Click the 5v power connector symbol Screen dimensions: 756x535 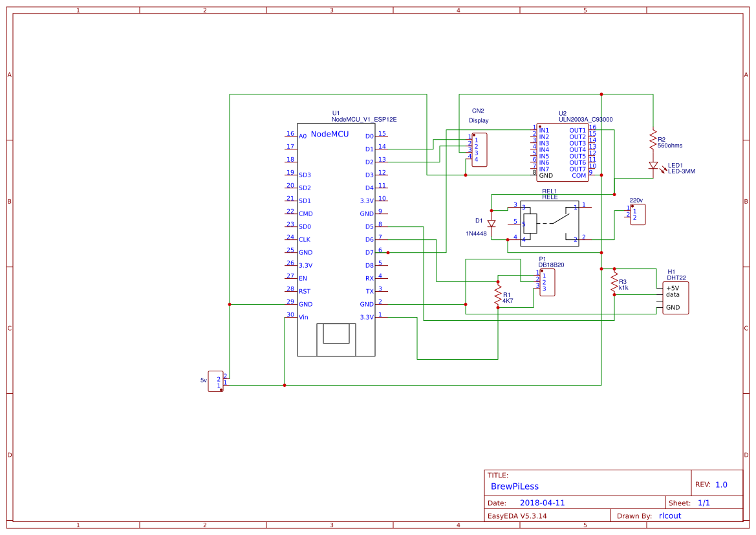(215, 380)
